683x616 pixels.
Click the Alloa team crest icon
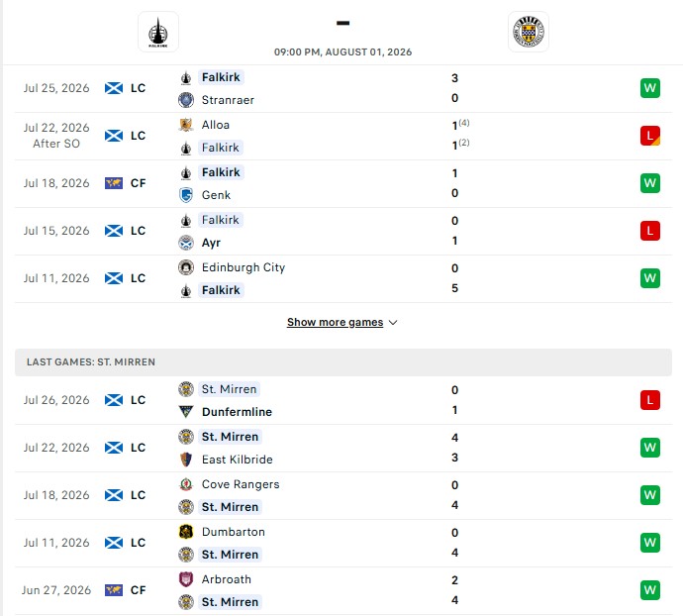pyautogui.click(x=186, y=125)
